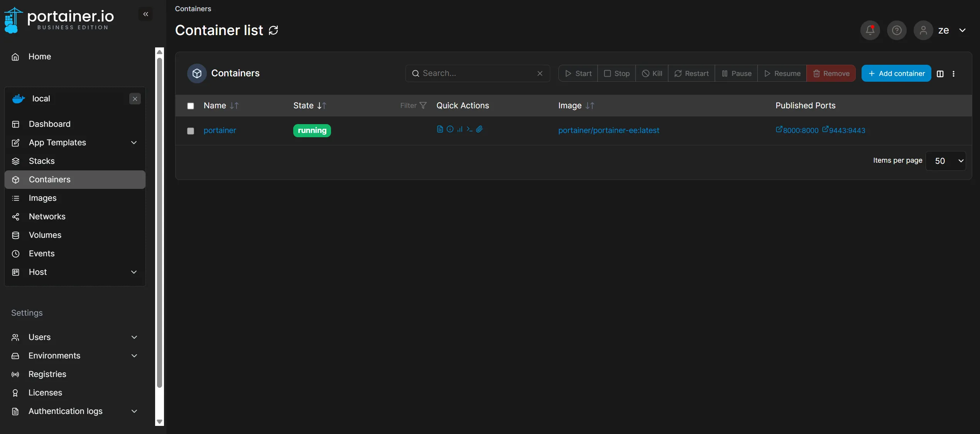
Task: Refresh the Container list
Action: point(274,30)
